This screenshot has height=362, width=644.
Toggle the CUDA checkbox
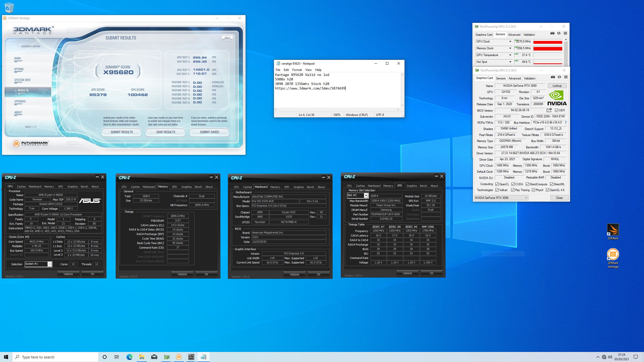pyautogui.click(x=513, y=184)
